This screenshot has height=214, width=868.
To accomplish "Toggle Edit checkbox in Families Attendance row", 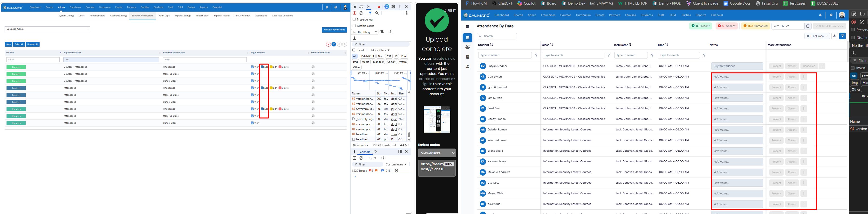I will point(271,88).
